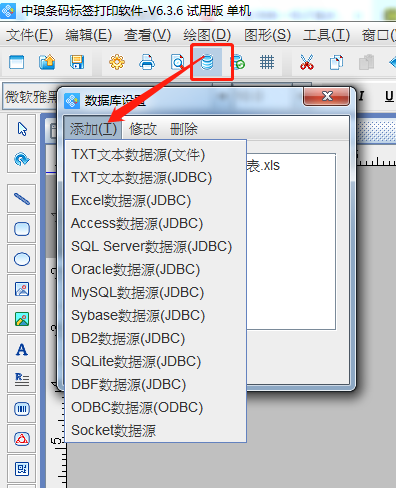Screen dimensions: 396x488
Task: Choose SQL Server数据源(JDBC) option
Action: [x=156, y=247]
